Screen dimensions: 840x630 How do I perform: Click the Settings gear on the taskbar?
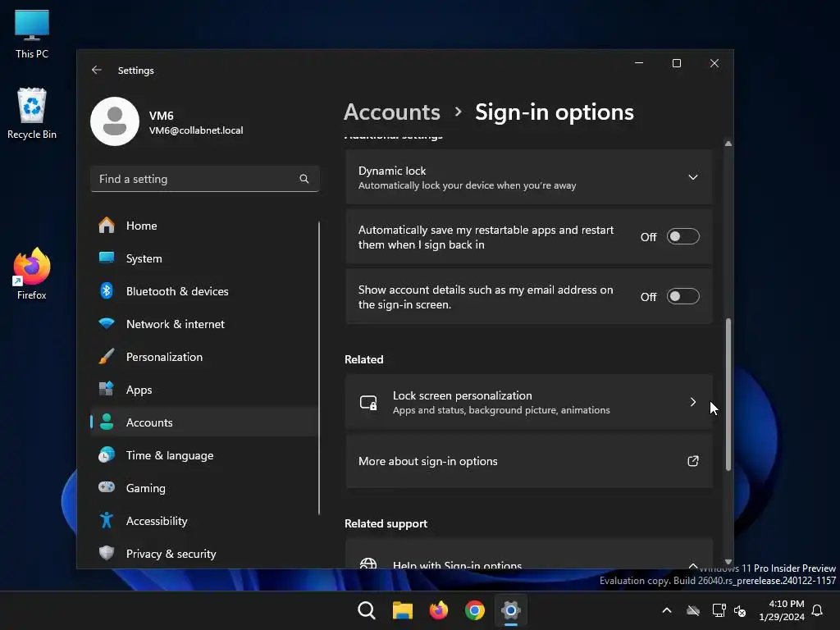pos(511,610)
